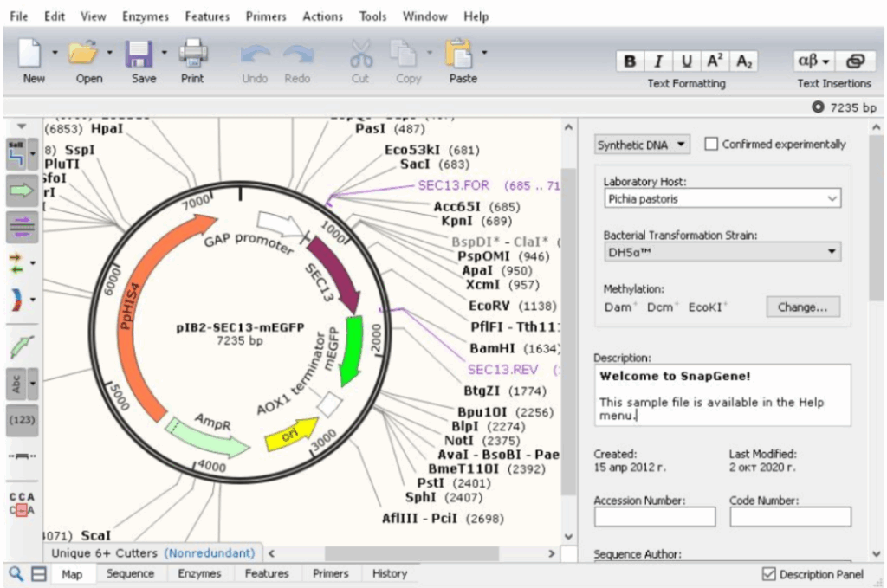Screen dimensions: 887x588
Task: Click the Change... methylation button
Action: 802,307
